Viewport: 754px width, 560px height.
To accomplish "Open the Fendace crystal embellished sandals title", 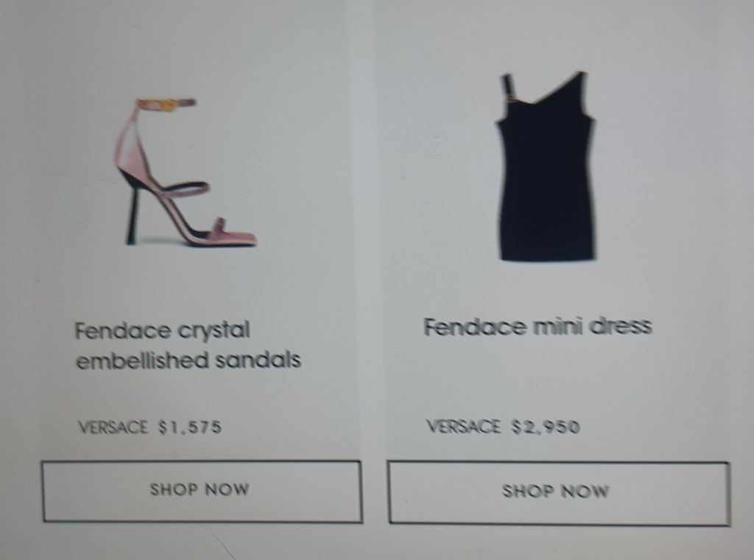I will (188, 345).
